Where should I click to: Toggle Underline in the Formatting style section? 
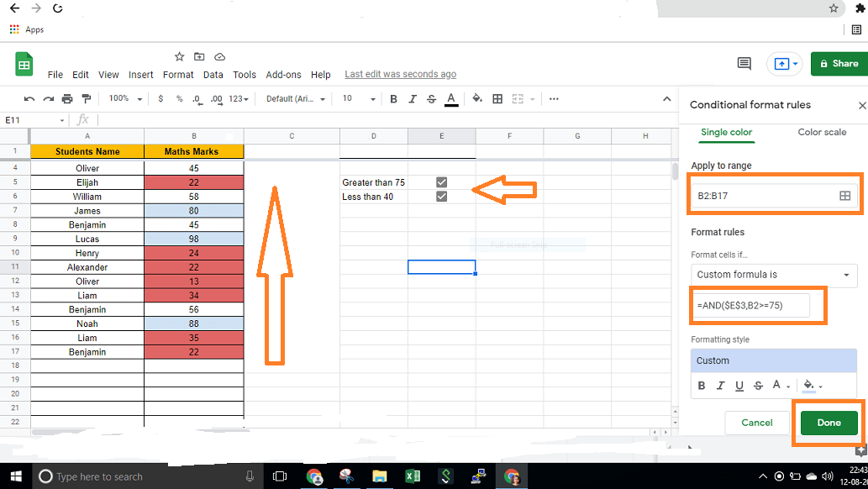point(739,386)
